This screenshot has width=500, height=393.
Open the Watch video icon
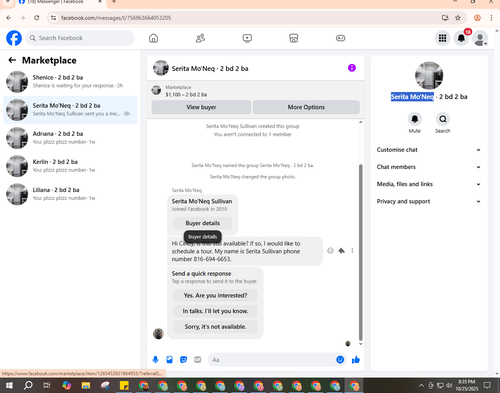[x=247, y=38]
